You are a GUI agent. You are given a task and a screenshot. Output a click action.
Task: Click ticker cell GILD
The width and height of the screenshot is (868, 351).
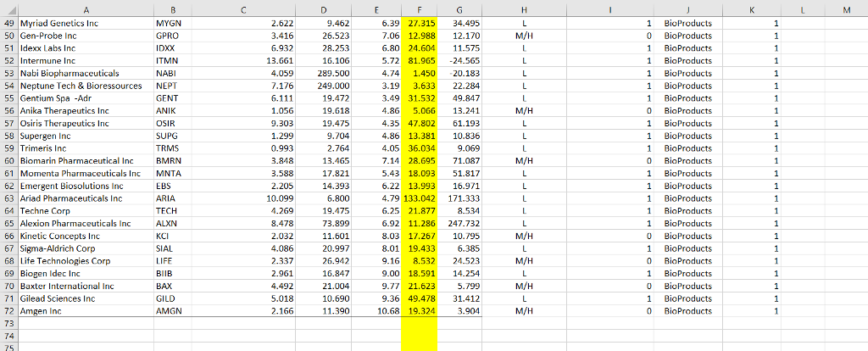(173, 298)
